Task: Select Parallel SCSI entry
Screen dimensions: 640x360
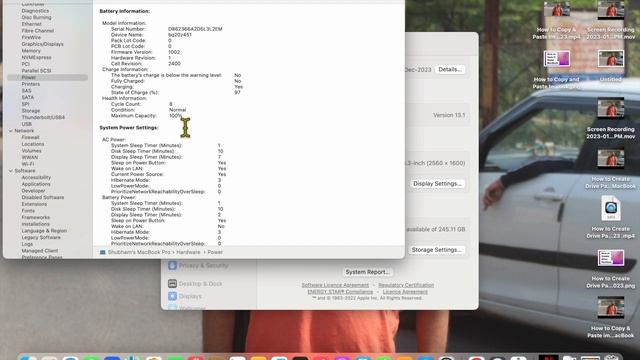Action: (x=36, y=71)
